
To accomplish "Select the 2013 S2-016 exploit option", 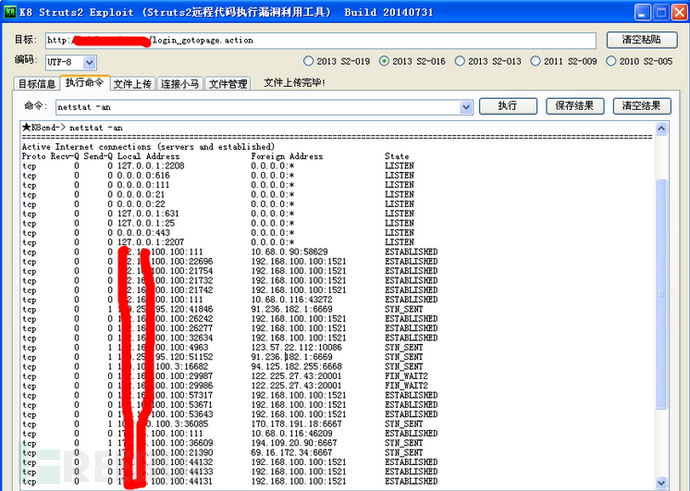I will click(x=412, y=61).
